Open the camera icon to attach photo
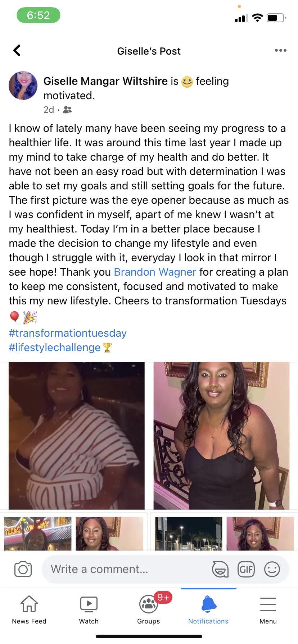298x644 pixels. (23, 569)
